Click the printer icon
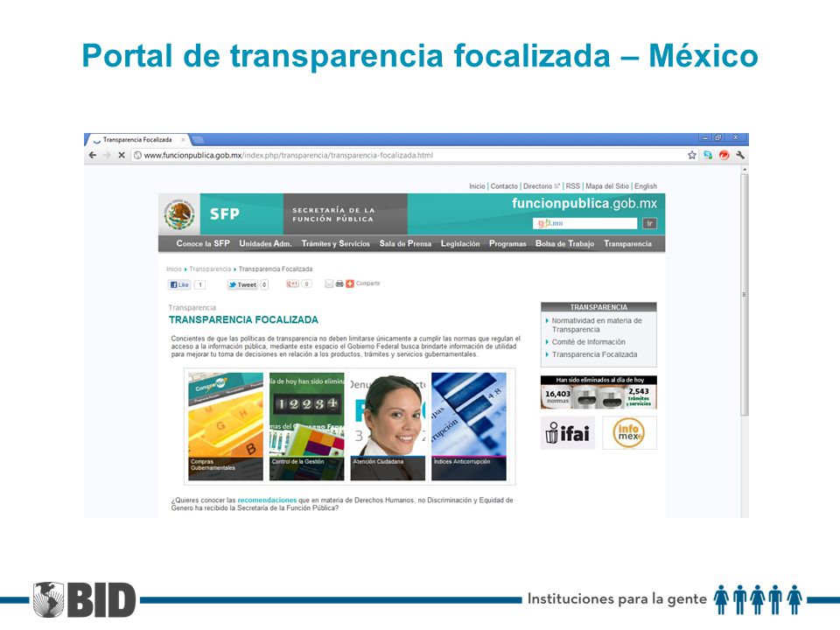 click(x=339, y=283)
